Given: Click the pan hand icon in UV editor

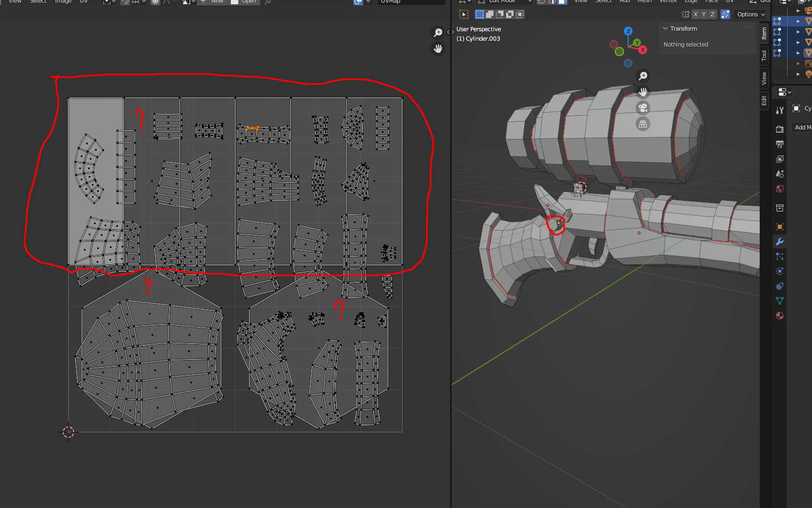Looking at the screenshot, I should pyautogui.click(x=438, y=49).
